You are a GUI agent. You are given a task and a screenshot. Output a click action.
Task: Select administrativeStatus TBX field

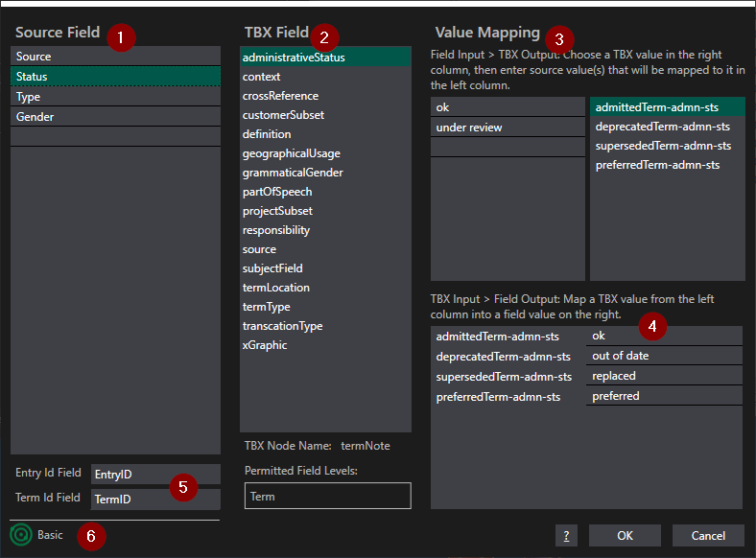[324, 58]
